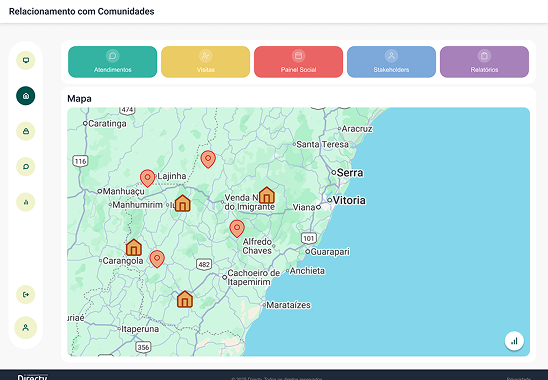Select the active home icon in sidebar
The height and width of the screenshot is (380, 548).
tap(26, 96)
